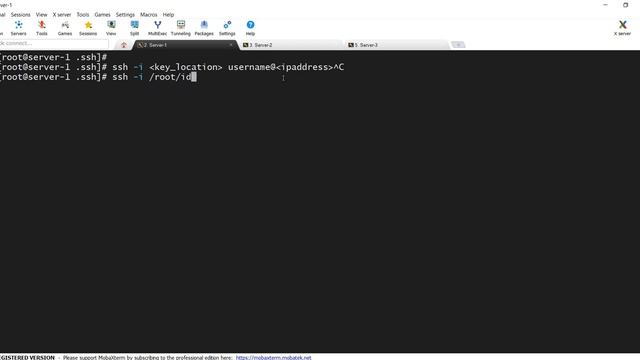
Task: Open the Help menu
Action: (x=168, y=15)
